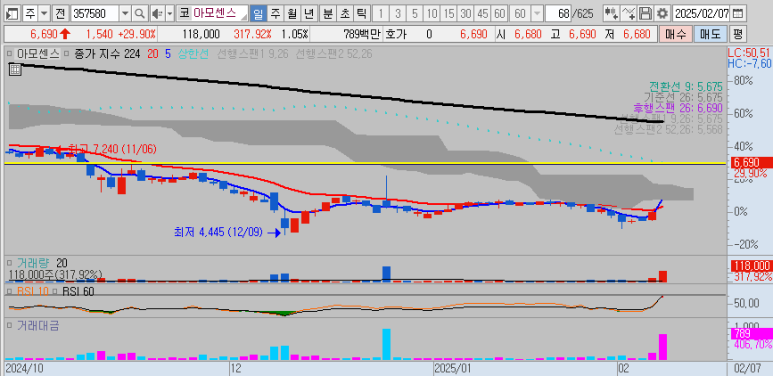This screenshot has width=773, height=376.
Task: Click the add line indicator icon
Action: [629, 13]
